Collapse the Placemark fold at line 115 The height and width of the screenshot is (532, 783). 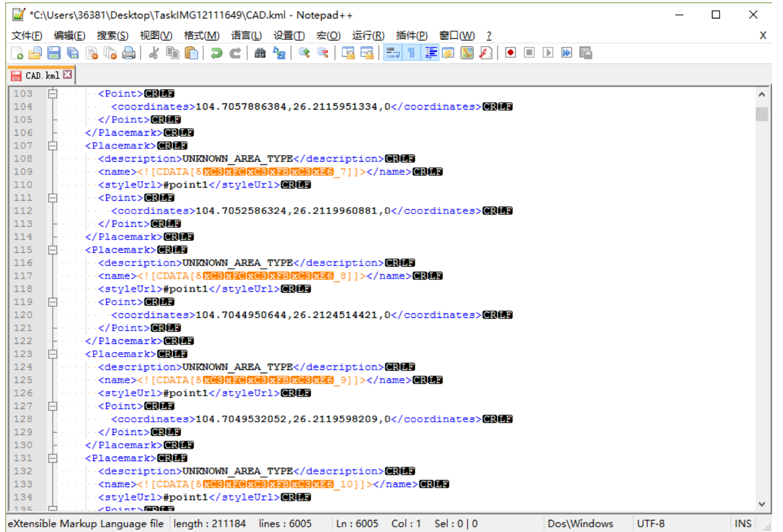coord(53,250)
